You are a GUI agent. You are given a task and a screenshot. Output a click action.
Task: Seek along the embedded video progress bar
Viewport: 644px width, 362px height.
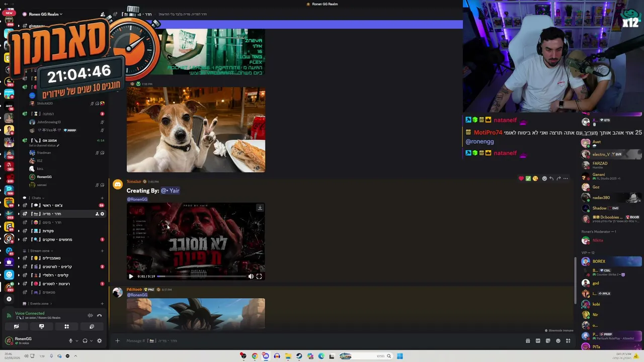click(201, 276)
